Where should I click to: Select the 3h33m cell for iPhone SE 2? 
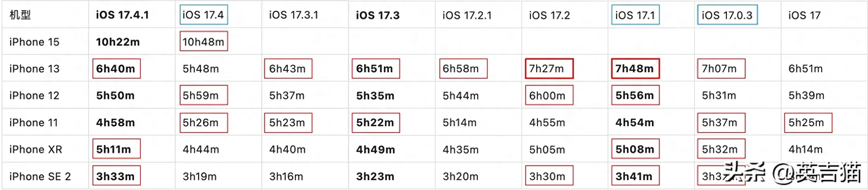pyautogui.click(x=116, y=176)
